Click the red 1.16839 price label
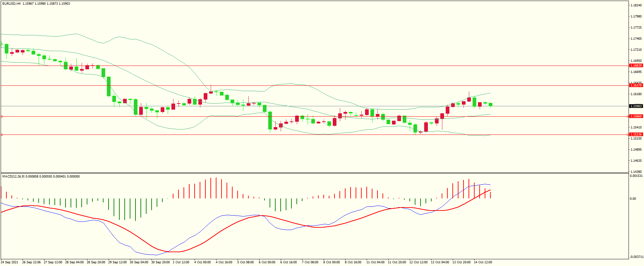 tap(636, 66)
